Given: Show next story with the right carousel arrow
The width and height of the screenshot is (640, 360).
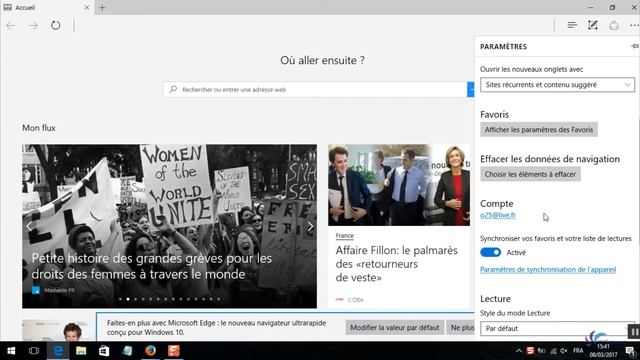Looking at the screenshot, I should pyautogui.click(x=310, y=226).
